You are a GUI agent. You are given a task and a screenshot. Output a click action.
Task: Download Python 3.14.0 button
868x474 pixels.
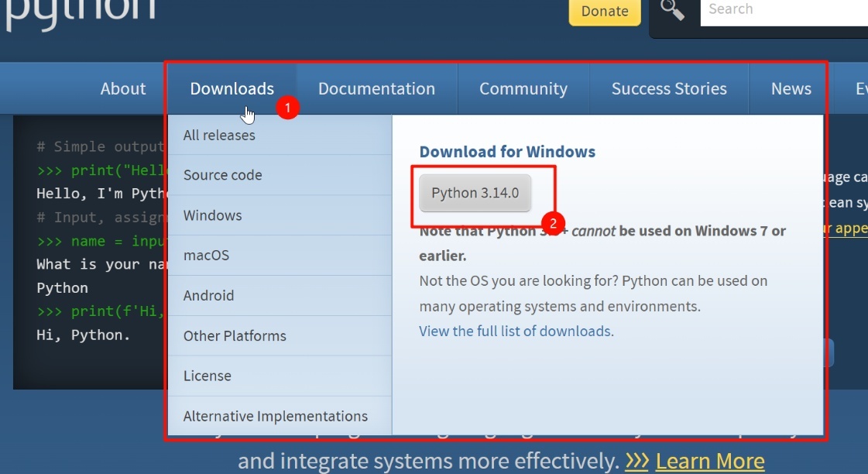click(475, 193)
